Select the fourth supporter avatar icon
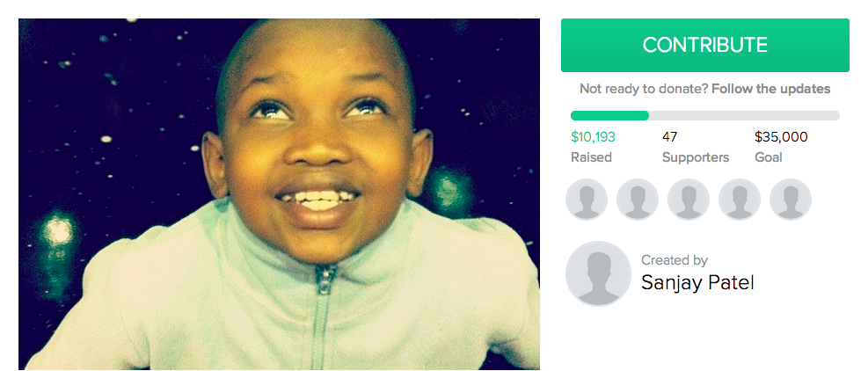868x371 pixels. pos(739,200)
